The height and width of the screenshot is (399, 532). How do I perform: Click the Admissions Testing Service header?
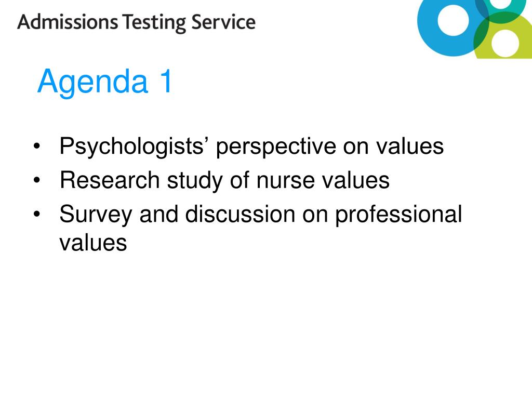point(137,22)
